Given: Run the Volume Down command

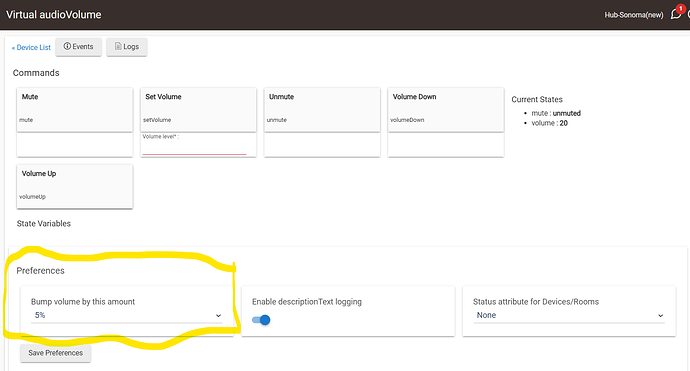Looking at the screenshot, I should pos(446,109).
